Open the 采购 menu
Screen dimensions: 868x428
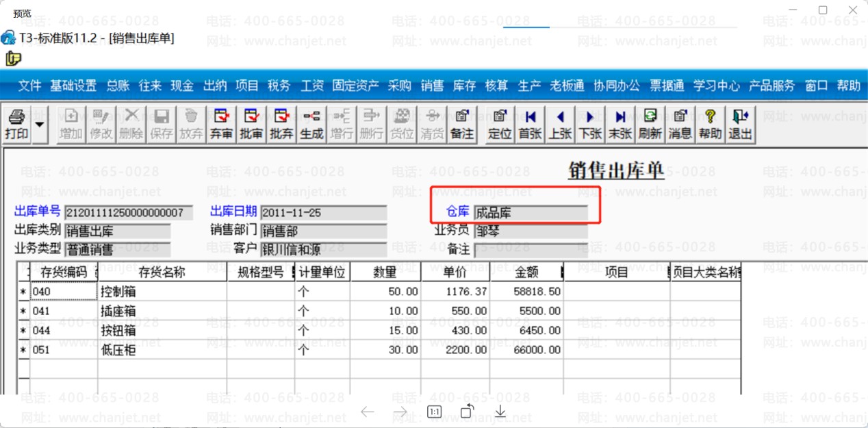coord(400,86)
